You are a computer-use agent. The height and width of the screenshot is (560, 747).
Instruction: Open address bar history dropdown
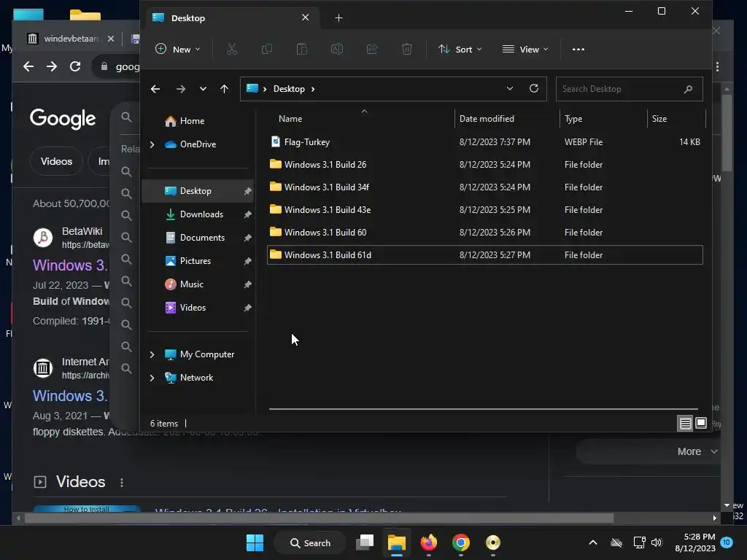coord(510,88)
